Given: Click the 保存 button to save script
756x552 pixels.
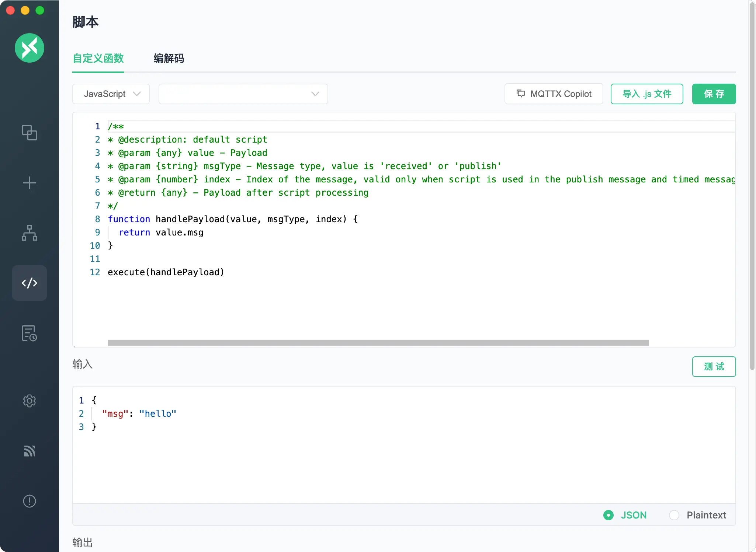Looking at the screenshot, I should tap(713, 94).
